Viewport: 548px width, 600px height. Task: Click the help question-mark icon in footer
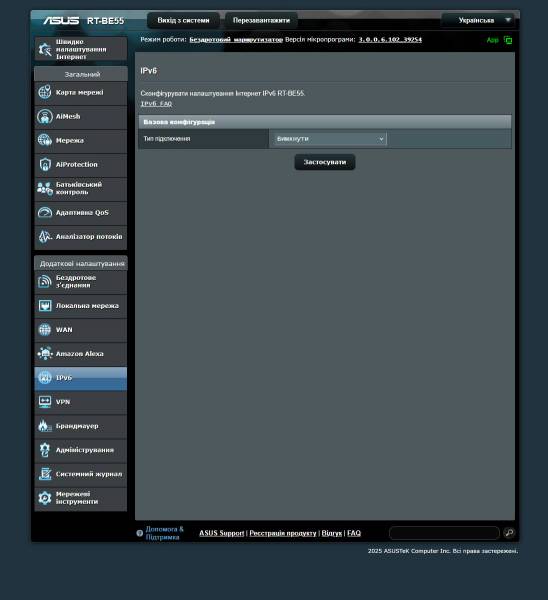point(140,533)
